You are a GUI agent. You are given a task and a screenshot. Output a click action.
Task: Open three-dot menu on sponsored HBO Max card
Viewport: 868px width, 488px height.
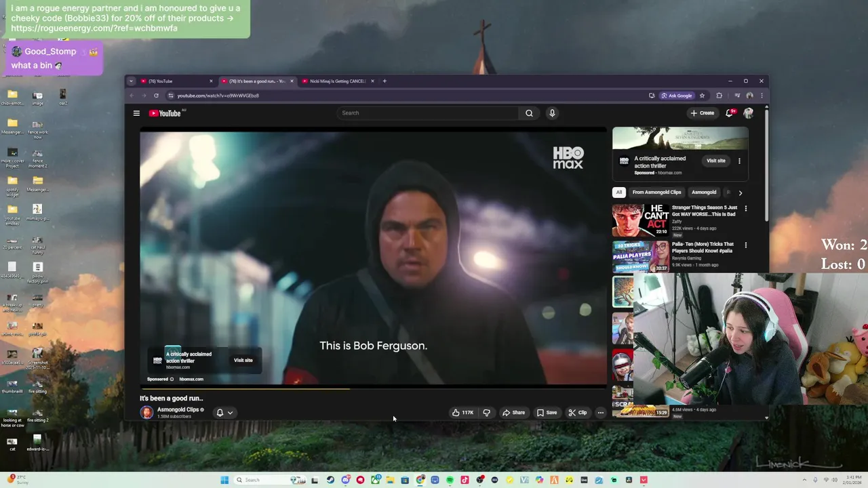tap(739, 161)
